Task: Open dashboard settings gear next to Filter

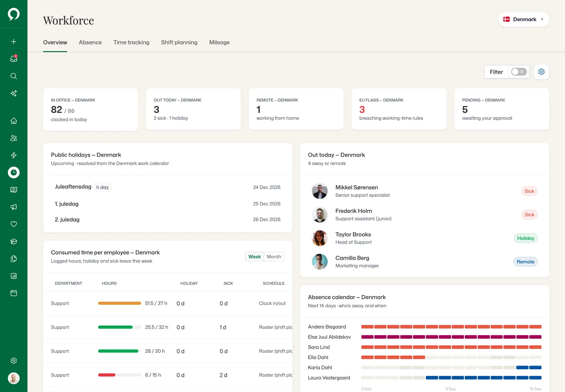Action: 541,72
